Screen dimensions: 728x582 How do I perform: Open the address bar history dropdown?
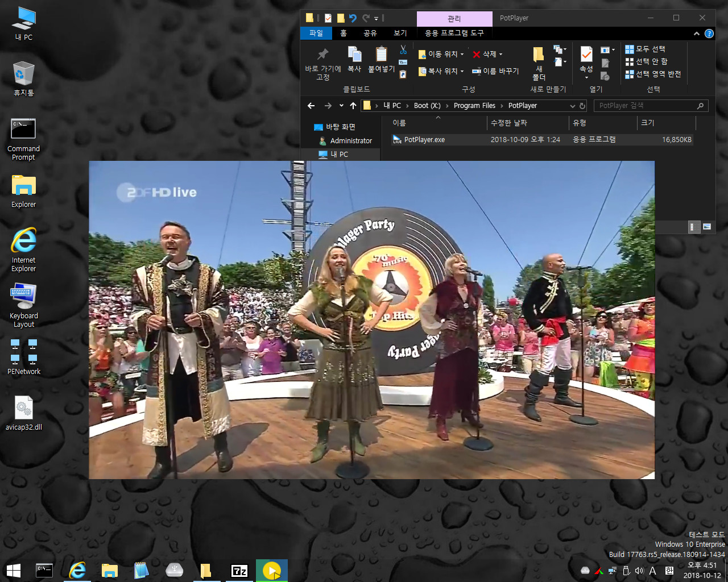click(573, 106)
